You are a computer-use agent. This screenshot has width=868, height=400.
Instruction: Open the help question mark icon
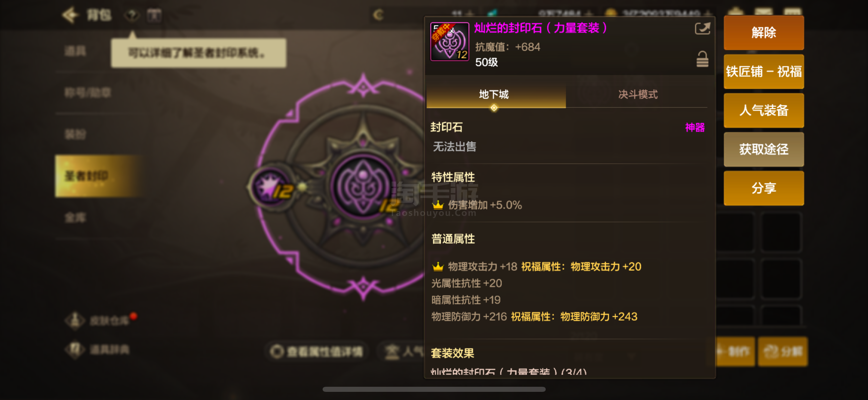coord(132,15)
